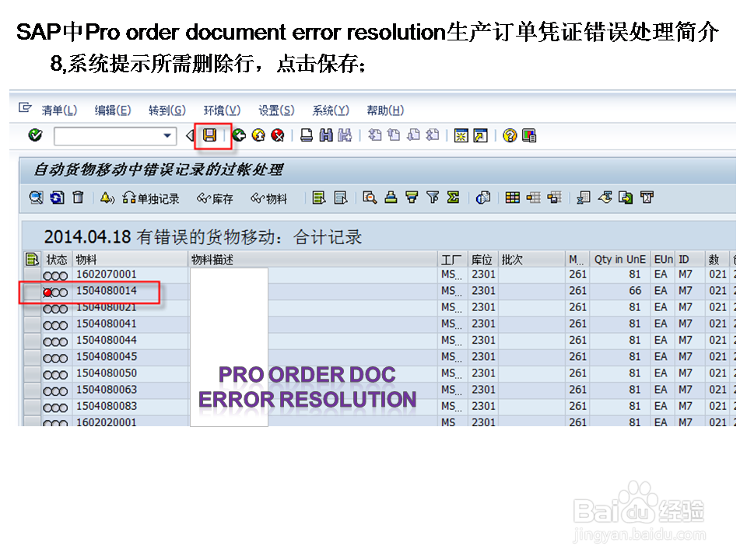Click the window menu icon beside 清单
This screenshot has width=747, height=560.
(x=25, y=107)
